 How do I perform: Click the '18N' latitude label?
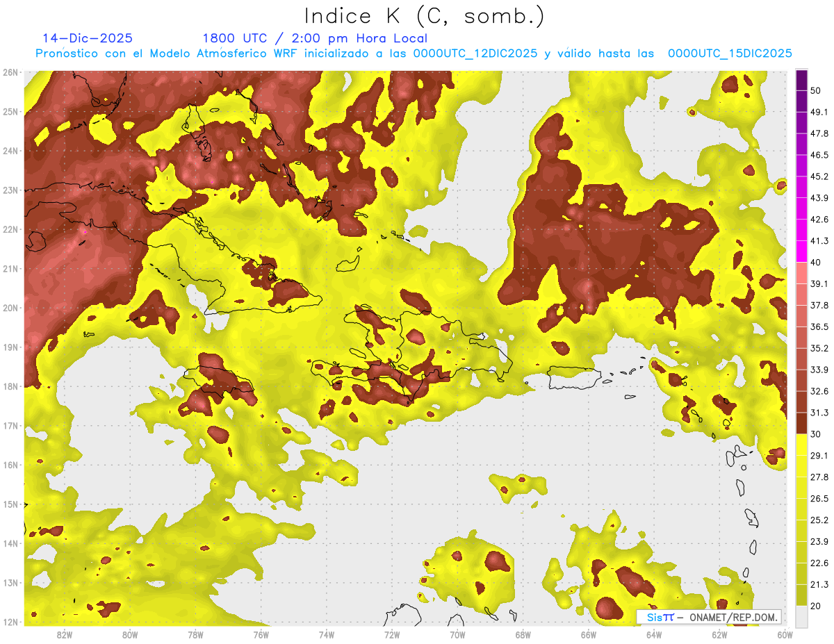pos(10,386)
